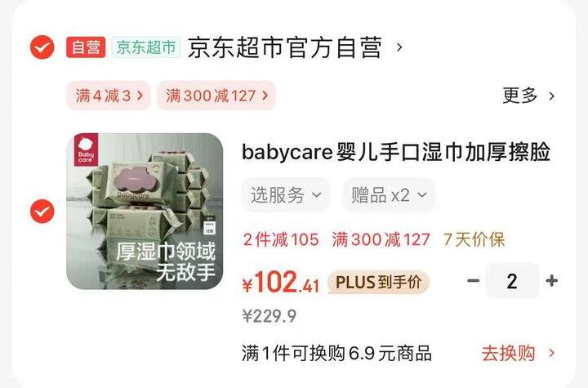Open the 满4减3 coupon tag

(x=109, y=96)
